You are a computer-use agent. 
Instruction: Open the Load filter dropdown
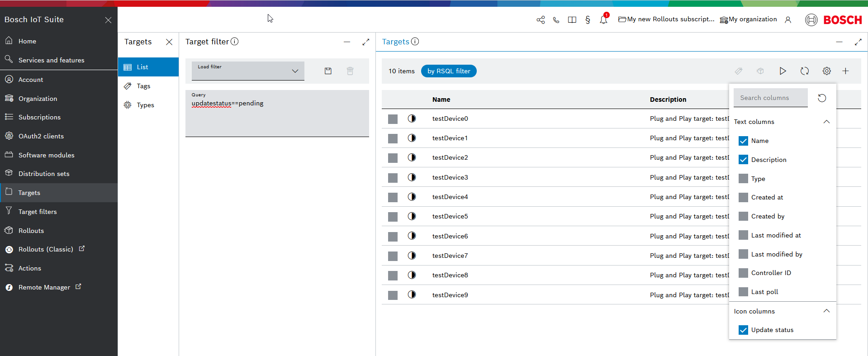pyautogui.click(x=248, y=71)
